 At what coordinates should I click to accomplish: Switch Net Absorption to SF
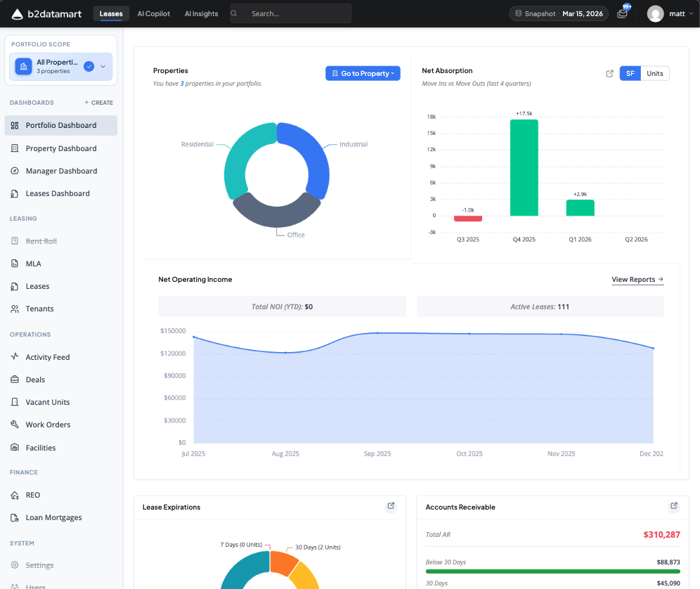point(630,73)
